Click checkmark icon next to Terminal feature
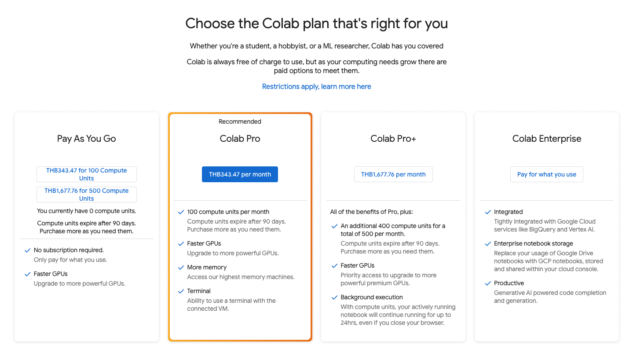The width and height of the screenshot is (644, 353). 180,291
